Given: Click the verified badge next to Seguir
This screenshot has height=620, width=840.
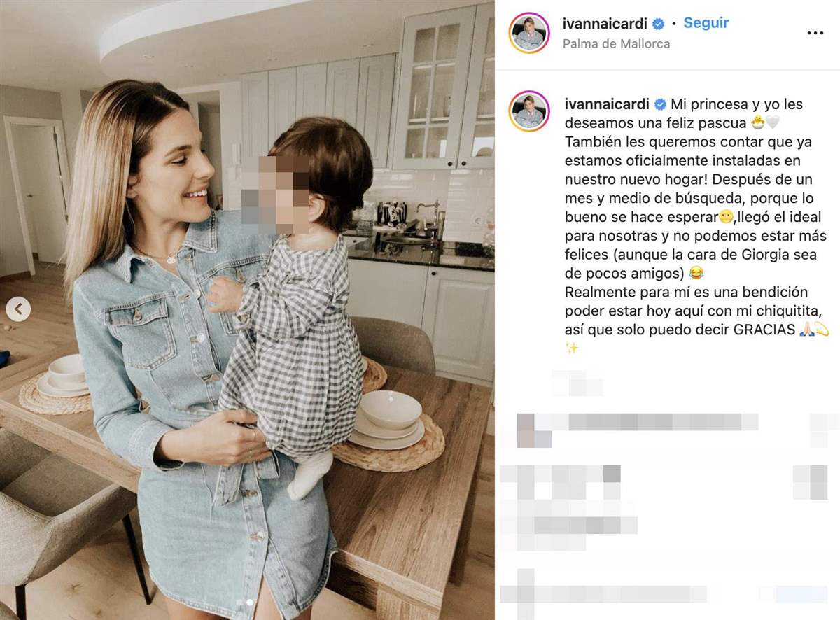Looking at the screenshot, I should [658, 24].
